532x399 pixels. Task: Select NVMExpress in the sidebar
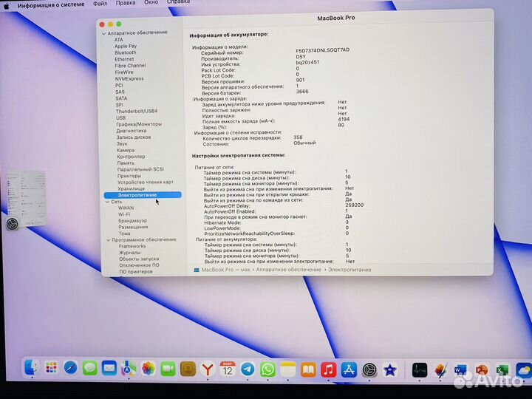129,79
